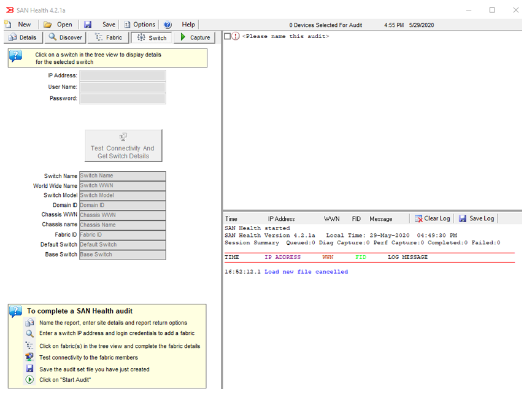Select the 'Please name this audit' tree item
This screenshot has height=397, width=532.
click(285, 36)
